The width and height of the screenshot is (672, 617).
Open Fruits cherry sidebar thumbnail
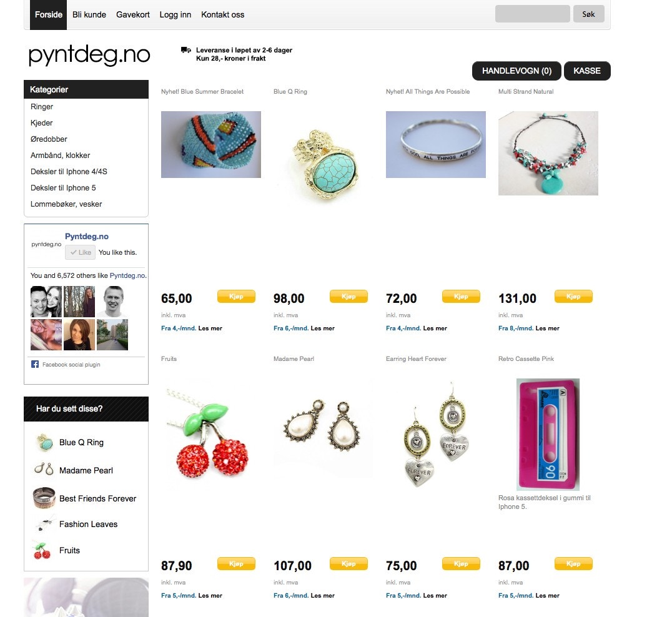(42, 550)
